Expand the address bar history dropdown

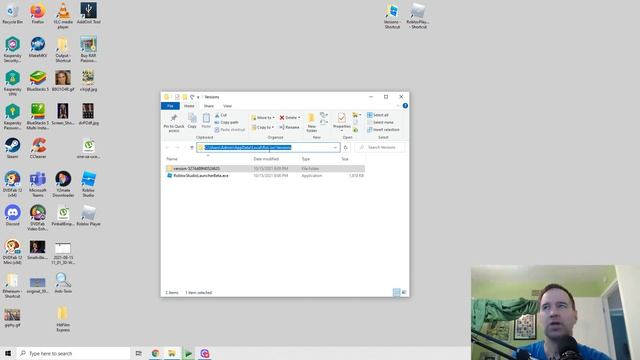tap(335, 147)
